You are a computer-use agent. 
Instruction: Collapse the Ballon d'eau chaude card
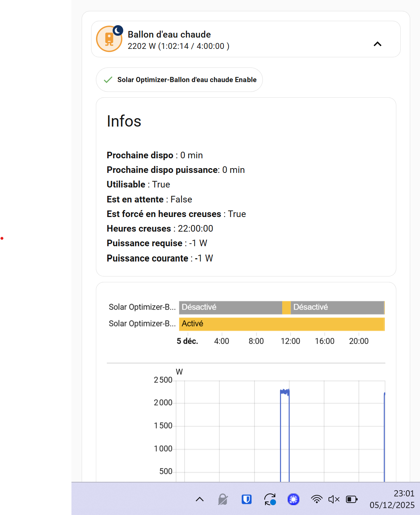(x=377, y=44)
